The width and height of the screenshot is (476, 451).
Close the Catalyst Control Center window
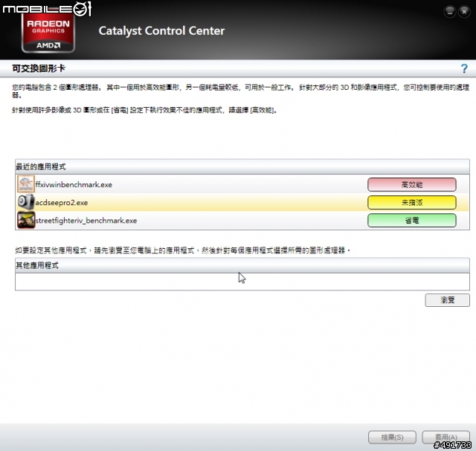point(464,12)
